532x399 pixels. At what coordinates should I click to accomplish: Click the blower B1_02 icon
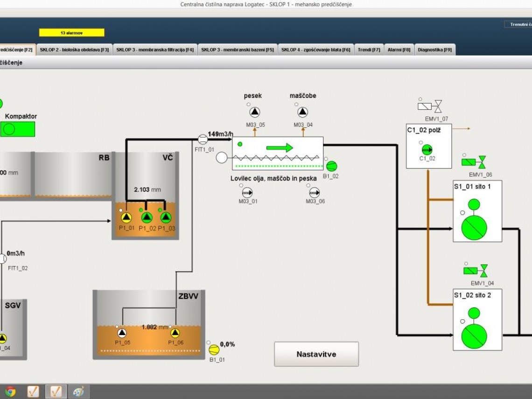click(332, 166)
